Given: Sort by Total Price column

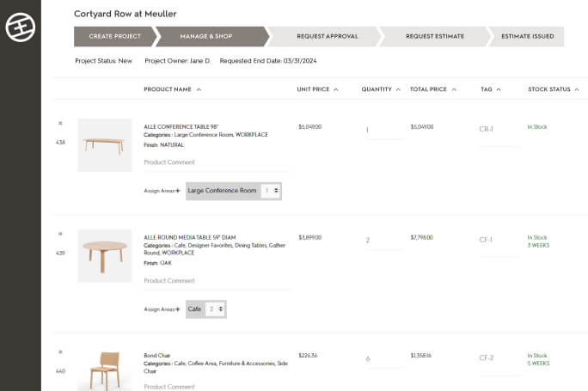Looking at the screenshot, I should tap(433, 89).
